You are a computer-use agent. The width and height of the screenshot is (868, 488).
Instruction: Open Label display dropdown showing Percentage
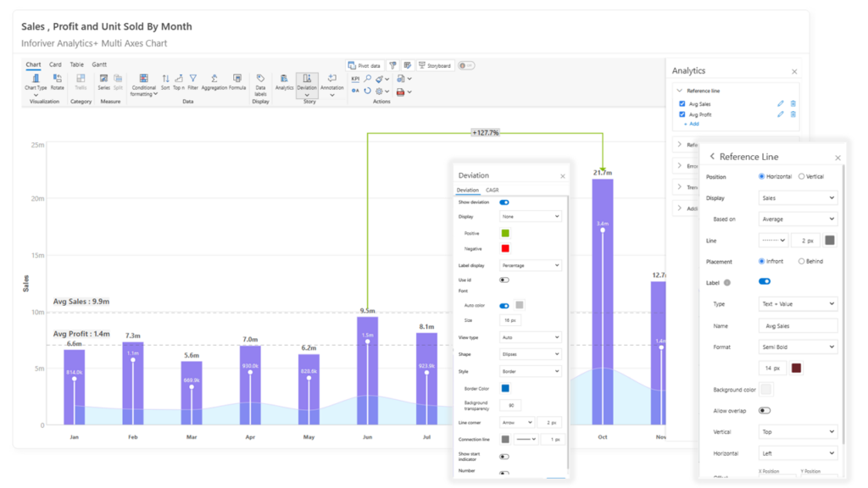pyautogui.click(x=531, y=265)
